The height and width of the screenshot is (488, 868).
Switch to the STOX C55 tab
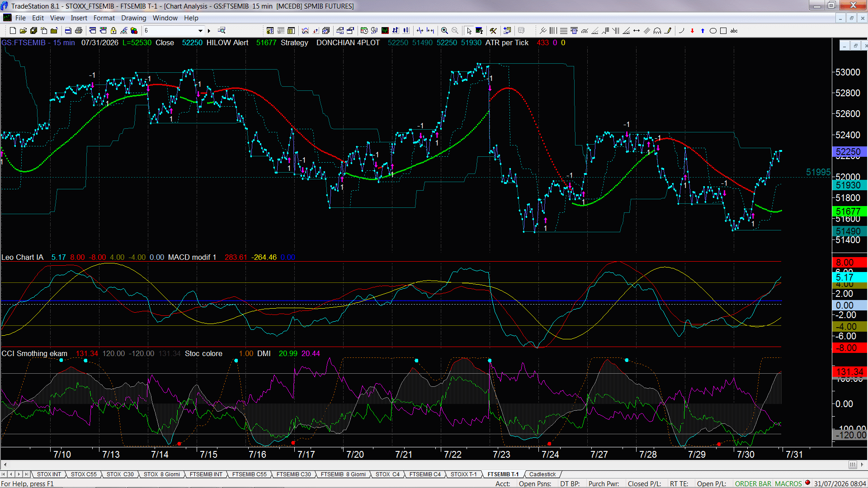(84, 474)
